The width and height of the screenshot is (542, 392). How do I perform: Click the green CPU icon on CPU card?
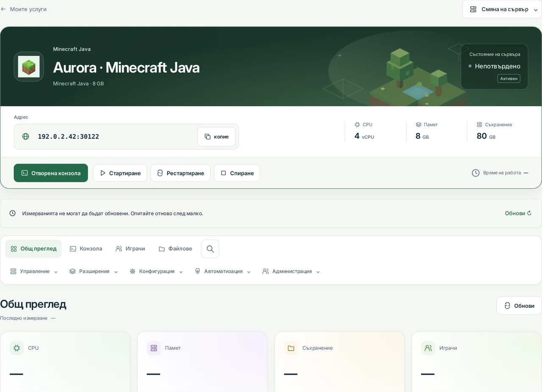[x=17, y=348]
